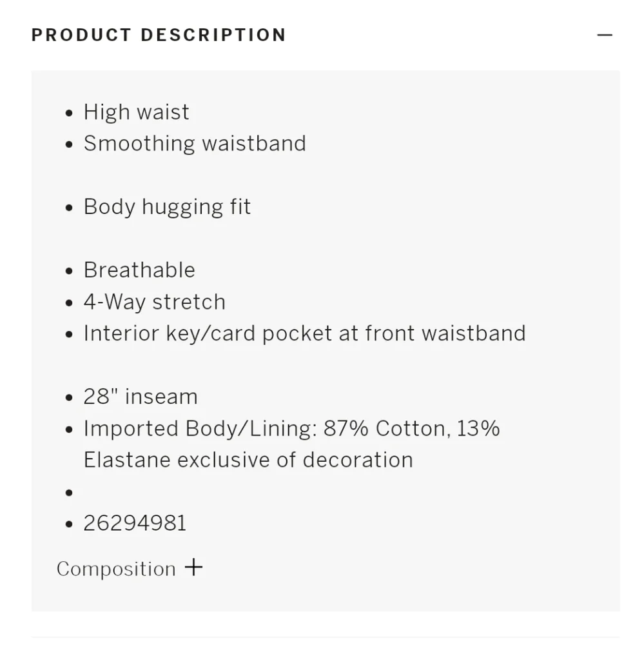Screen dimensions: 644x645
Task: Click bullet point beside Breathable
Action: click(69, 271)
